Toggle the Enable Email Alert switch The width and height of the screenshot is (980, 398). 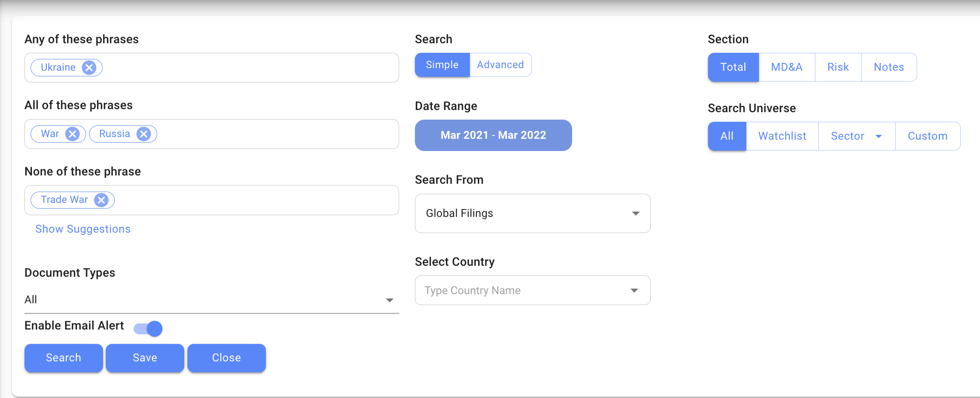point(148,329)
